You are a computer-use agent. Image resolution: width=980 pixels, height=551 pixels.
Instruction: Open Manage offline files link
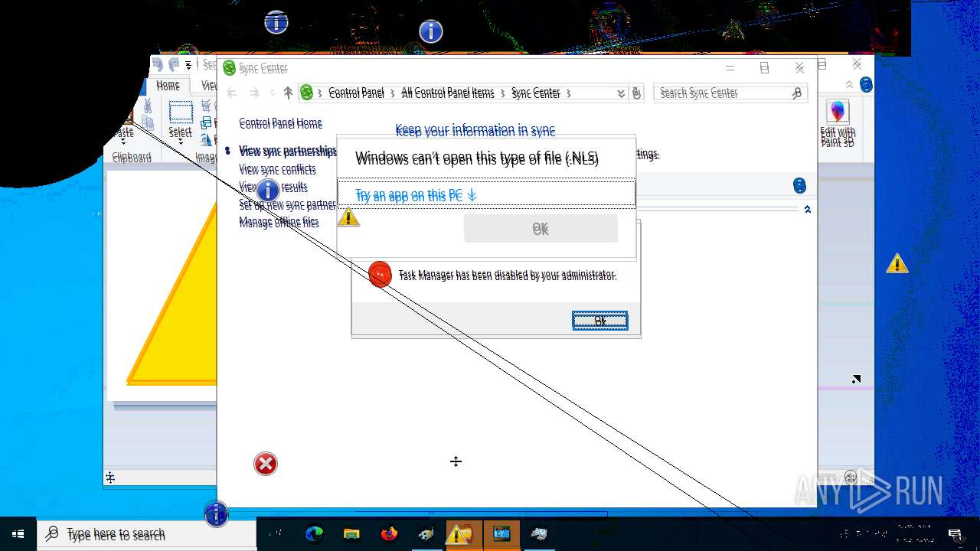pos(279,222)
